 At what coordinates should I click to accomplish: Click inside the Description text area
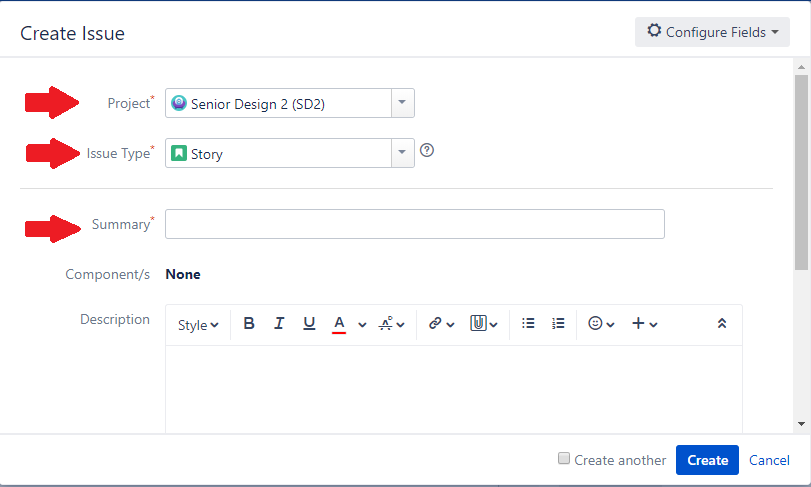pyautogui.click(x=454, y=389)
